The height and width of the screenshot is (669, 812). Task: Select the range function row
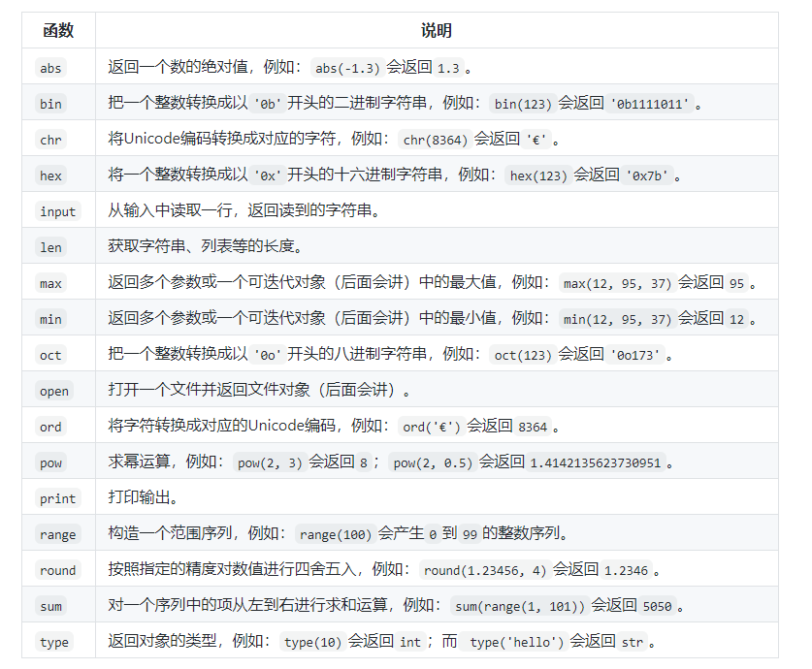point(56,533)
